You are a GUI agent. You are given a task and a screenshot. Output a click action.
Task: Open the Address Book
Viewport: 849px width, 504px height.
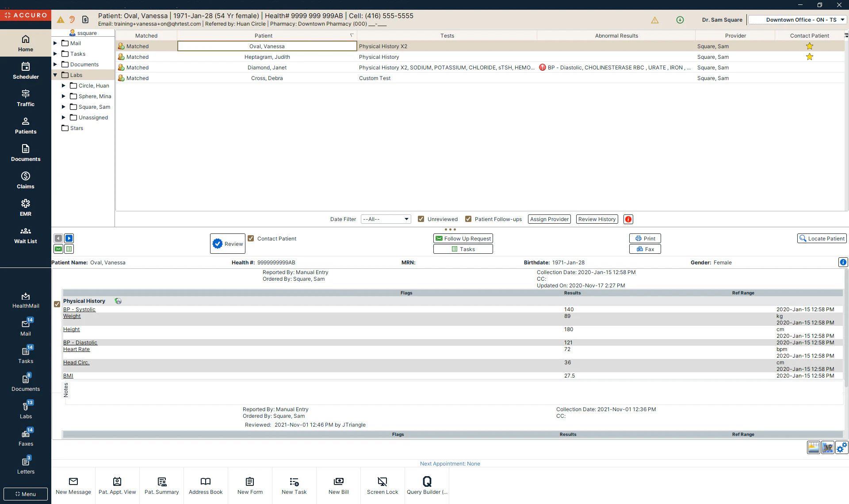[x=206, y=485]
